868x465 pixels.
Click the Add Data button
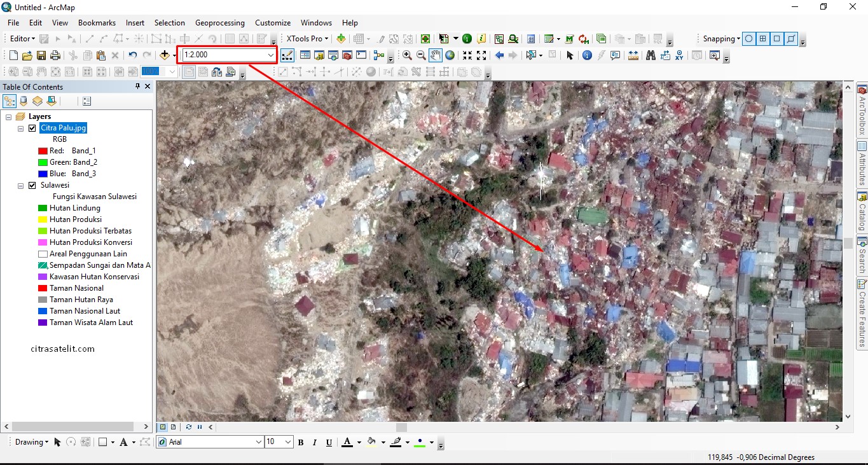click(x=165, y=55)
